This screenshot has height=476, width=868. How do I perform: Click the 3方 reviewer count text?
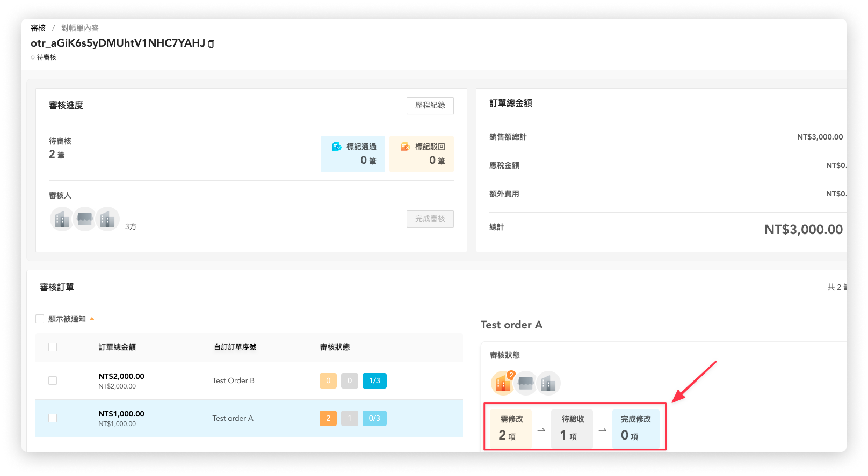coord(131,226)
